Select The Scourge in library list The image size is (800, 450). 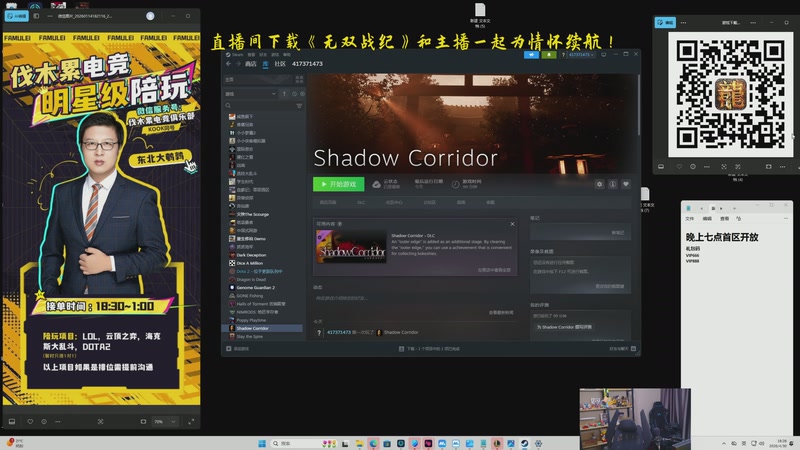[x=252, y=214]
